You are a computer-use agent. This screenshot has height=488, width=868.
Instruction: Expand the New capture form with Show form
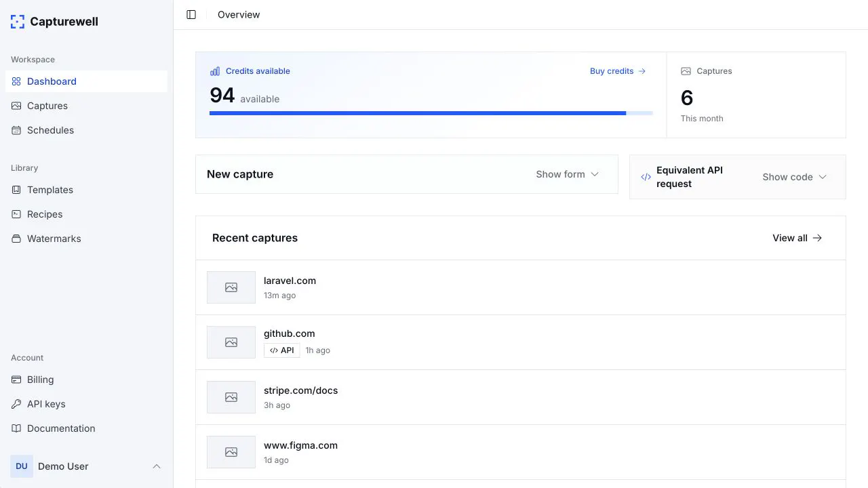pyautogui.click(x=568, y=174)
